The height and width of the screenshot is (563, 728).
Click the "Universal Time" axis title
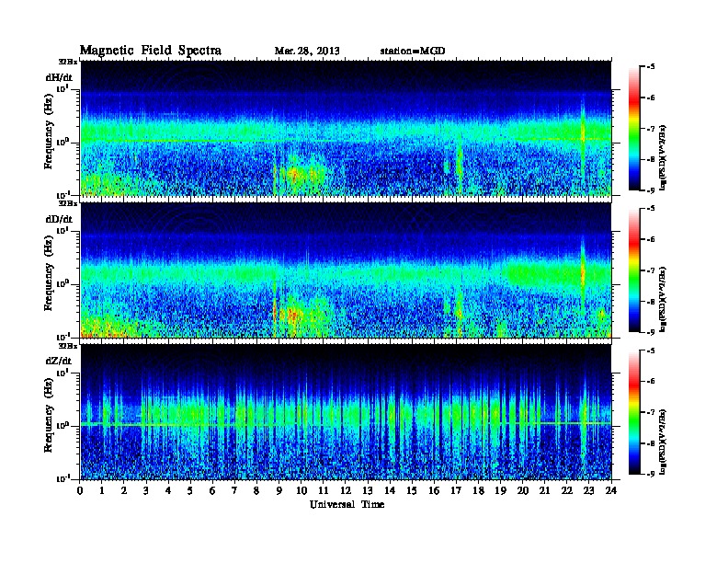click(347, 504)
